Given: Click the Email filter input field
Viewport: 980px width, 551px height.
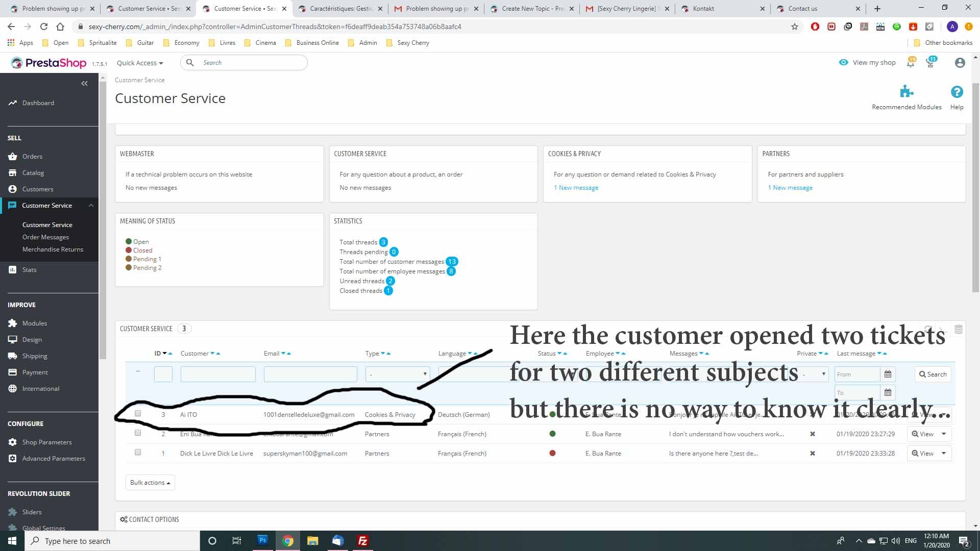Looking at the screenshot, I should tap(310, 374).
